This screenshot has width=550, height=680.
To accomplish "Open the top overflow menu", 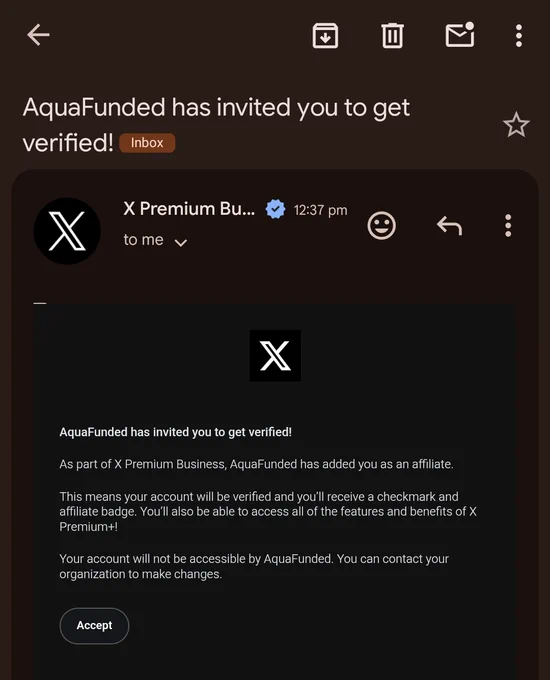I will [519, 36].
